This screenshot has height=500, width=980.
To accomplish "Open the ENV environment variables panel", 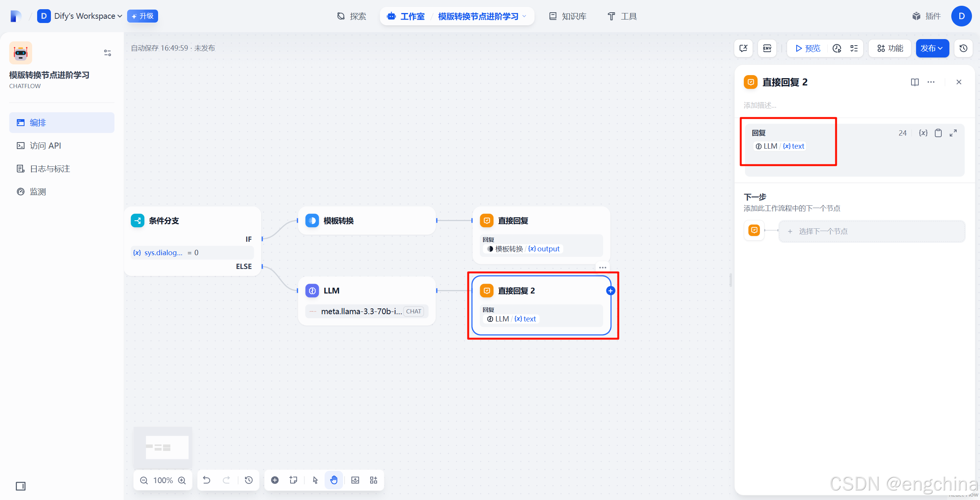I will (767, 48).
